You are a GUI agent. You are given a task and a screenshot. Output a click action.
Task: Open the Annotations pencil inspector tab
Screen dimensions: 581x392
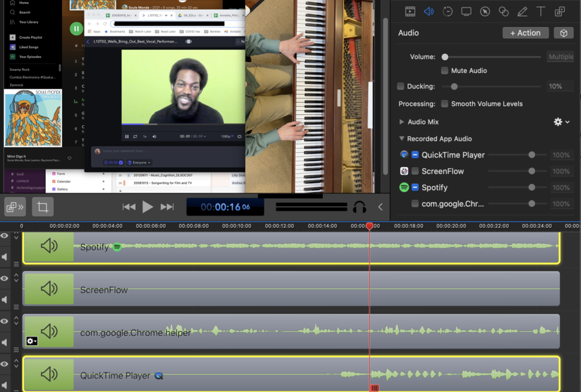tap(522, 11)
